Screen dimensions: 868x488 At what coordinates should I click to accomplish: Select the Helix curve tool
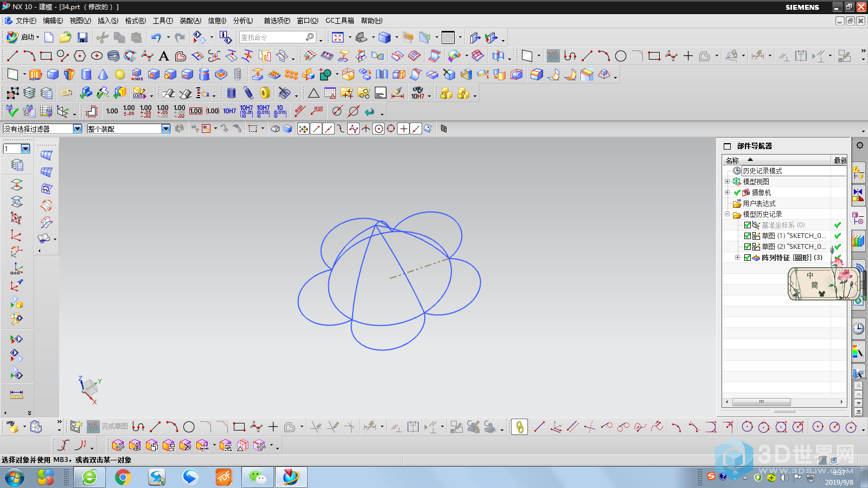coord(113,56)
